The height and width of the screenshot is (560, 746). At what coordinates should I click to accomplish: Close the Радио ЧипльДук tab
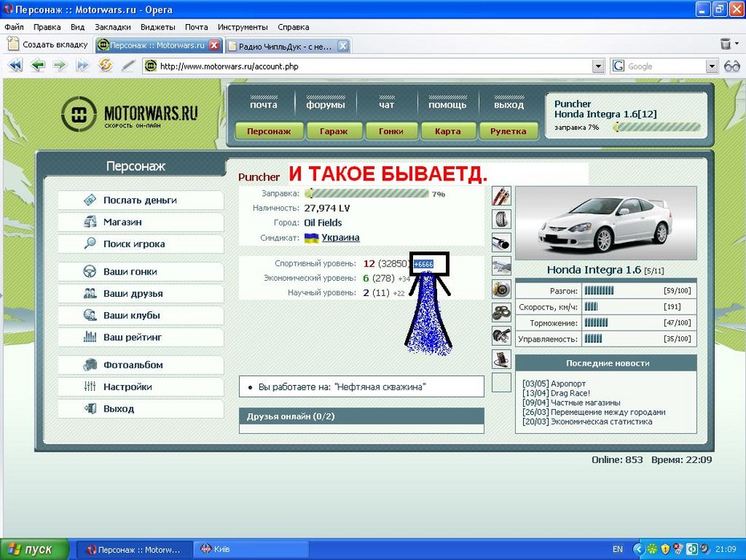[x=343, y=46]
